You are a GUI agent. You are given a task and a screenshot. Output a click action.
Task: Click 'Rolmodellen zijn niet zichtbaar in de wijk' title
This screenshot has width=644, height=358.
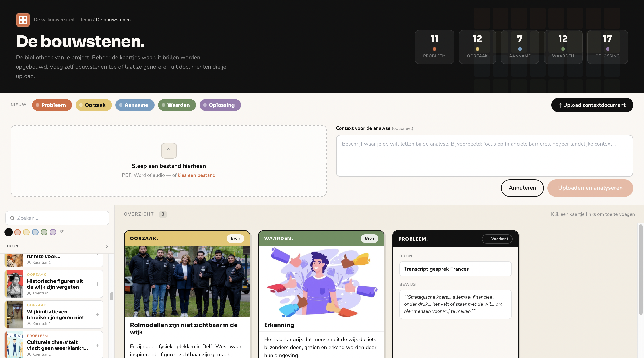pyautogui.click(x=184, y=329)
